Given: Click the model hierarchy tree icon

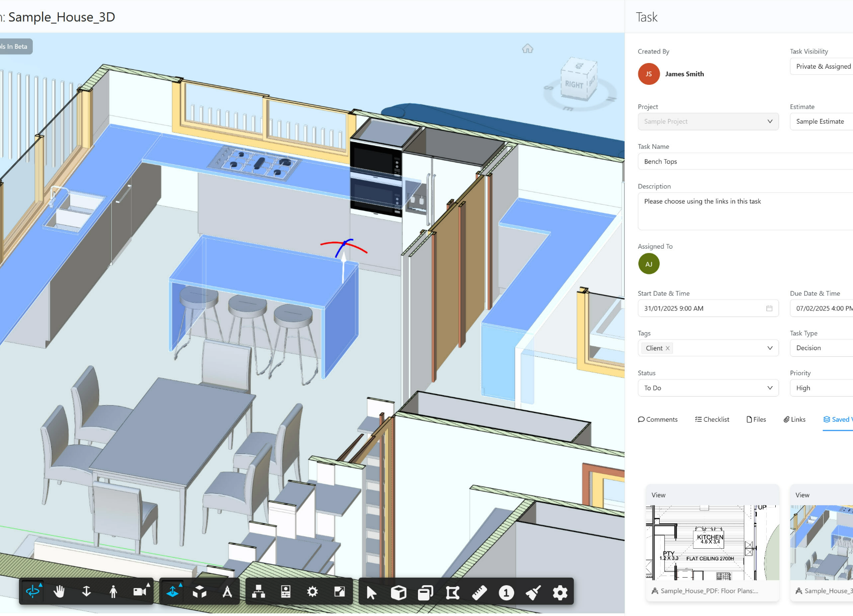Looking at the screenshot, I should pos(257,591).
